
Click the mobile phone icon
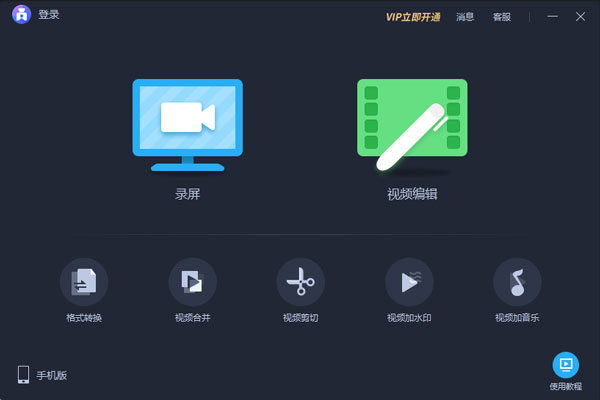23,374
